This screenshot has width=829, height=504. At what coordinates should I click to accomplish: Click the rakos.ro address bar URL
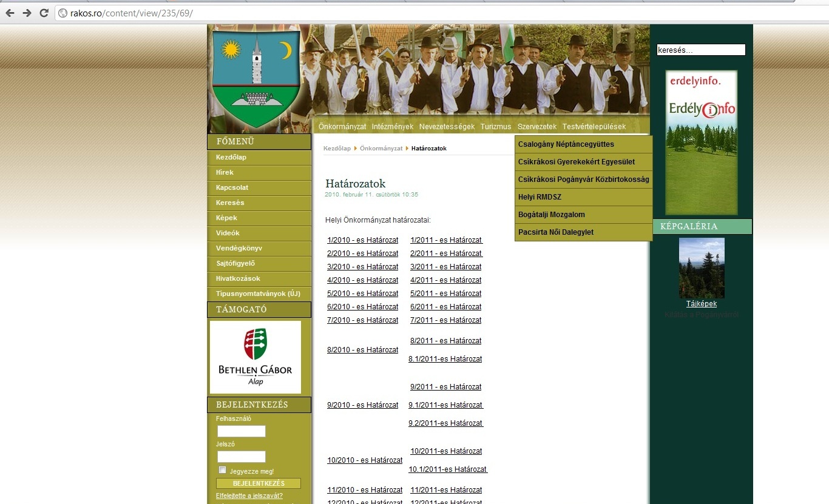(132, 13)
